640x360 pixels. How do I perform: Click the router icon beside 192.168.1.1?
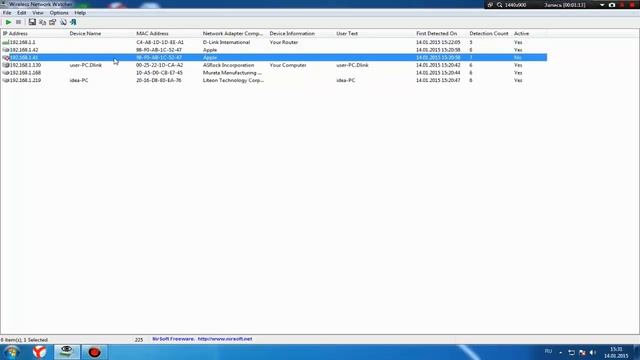tap(5, 42)
